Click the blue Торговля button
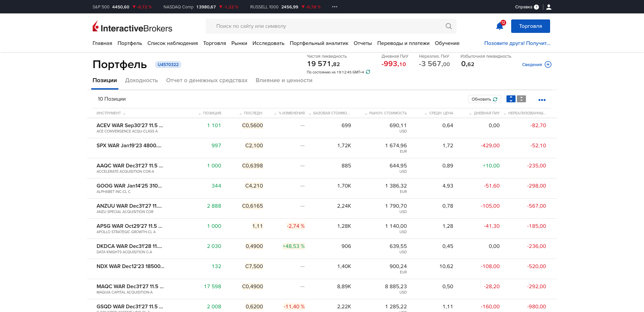The image size is (644, 312). tap(531, 26)
